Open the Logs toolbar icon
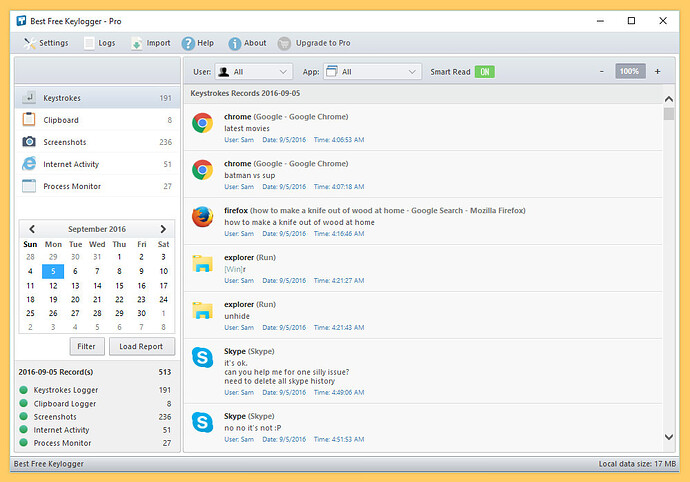This screenshot has height=482, width=690. click(x=90, y=43)
